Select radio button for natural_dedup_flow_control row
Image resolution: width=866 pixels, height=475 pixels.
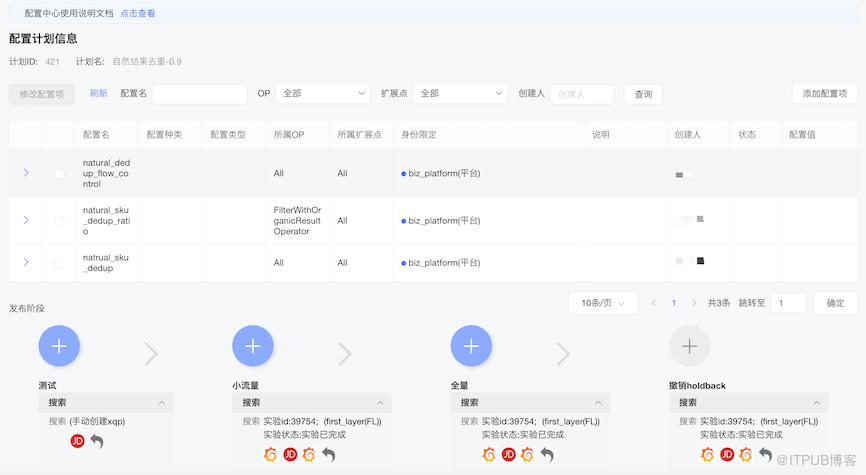59,174
